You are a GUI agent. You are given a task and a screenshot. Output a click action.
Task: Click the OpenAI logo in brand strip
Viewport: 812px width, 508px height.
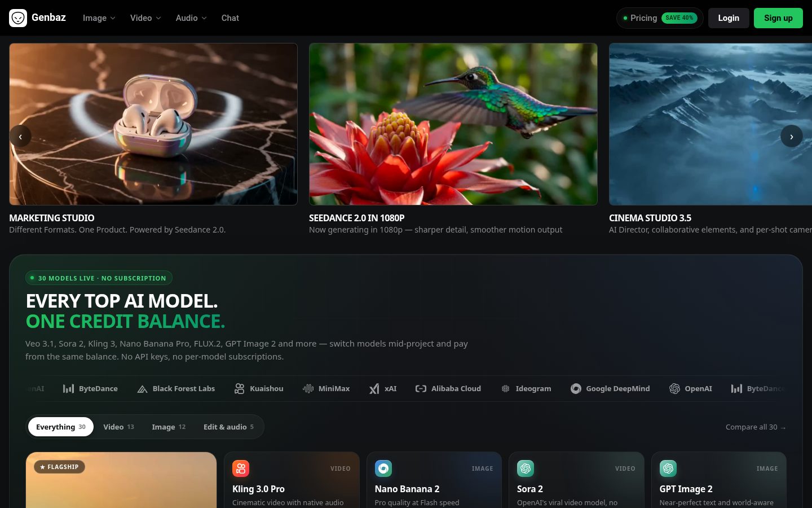[674, 388]
